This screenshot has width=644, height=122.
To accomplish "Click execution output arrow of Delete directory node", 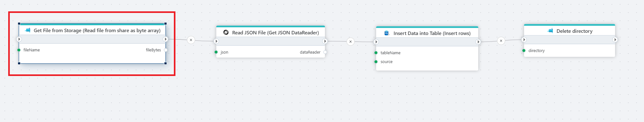I will pyautogui.click(x=615, y=40).
